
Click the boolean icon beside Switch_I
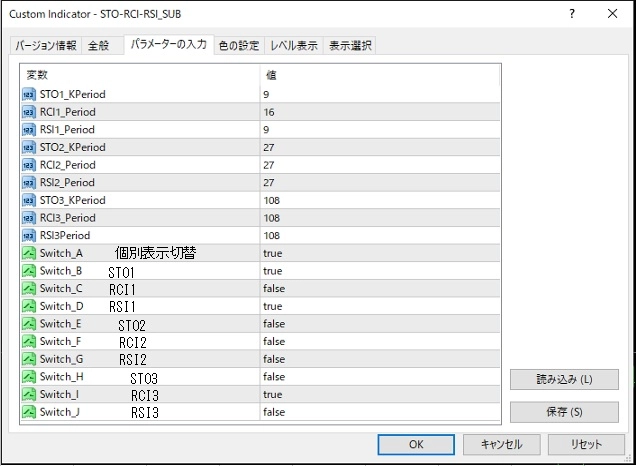tap(29, 395)
